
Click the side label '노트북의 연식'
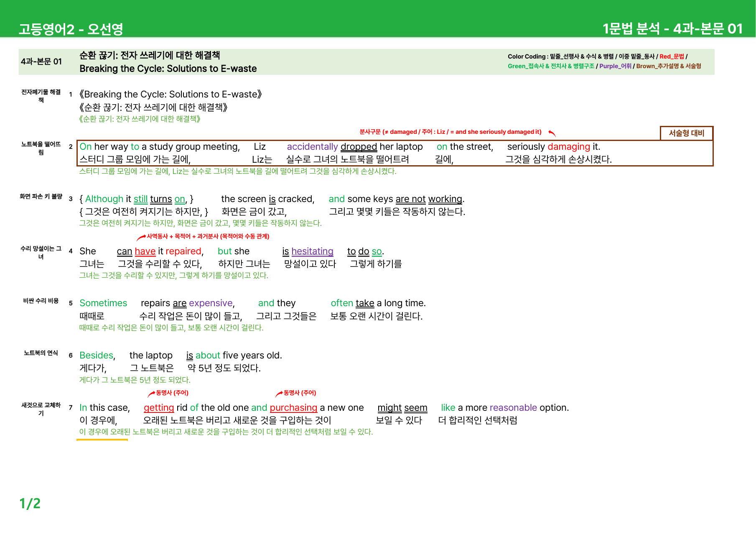pyautogui.click(x=41, y=353)
